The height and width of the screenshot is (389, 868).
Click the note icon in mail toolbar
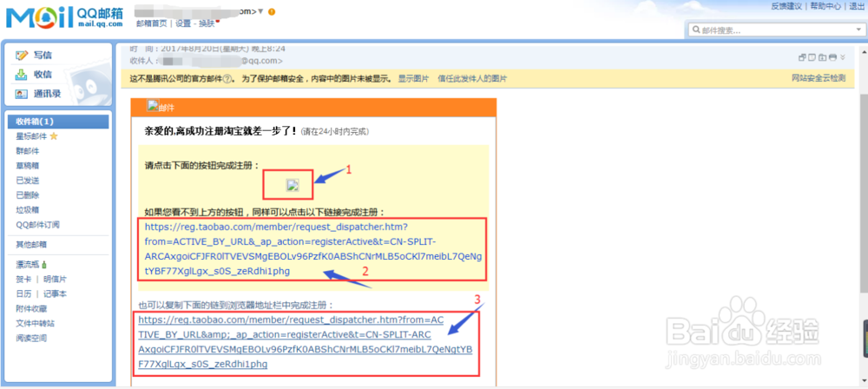click(x=812, y=57)
